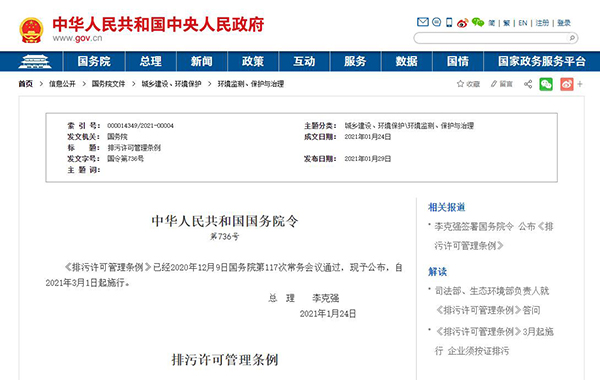Click the pencil 留言 comment icon
Viewport: 600px width, 380px height.
coord(494,84)
